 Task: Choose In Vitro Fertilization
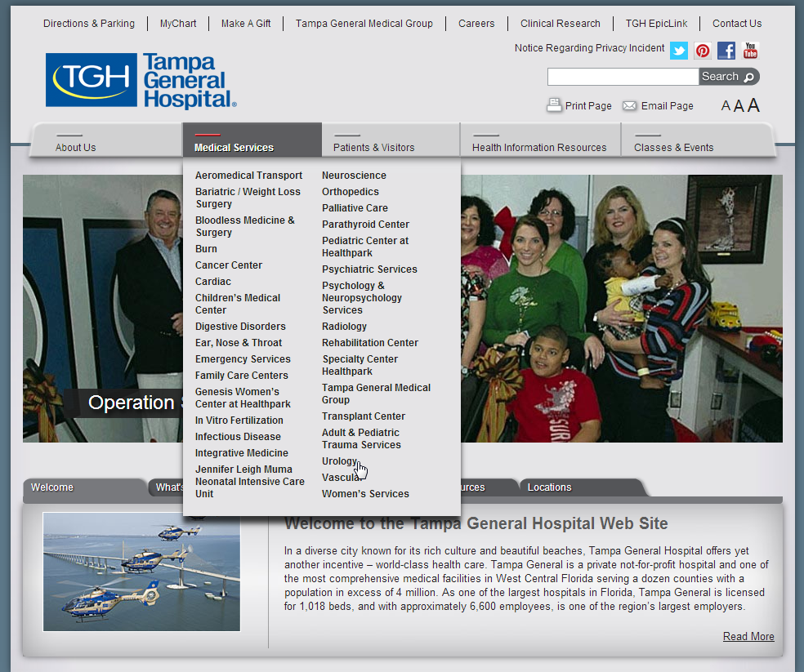tap(239, 421)
